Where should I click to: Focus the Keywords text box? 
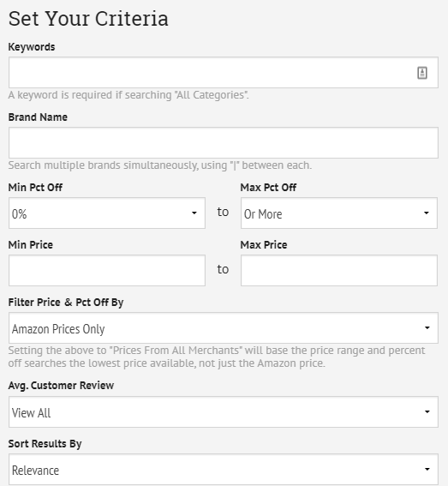pyautogui.click(x=224, y=72)
